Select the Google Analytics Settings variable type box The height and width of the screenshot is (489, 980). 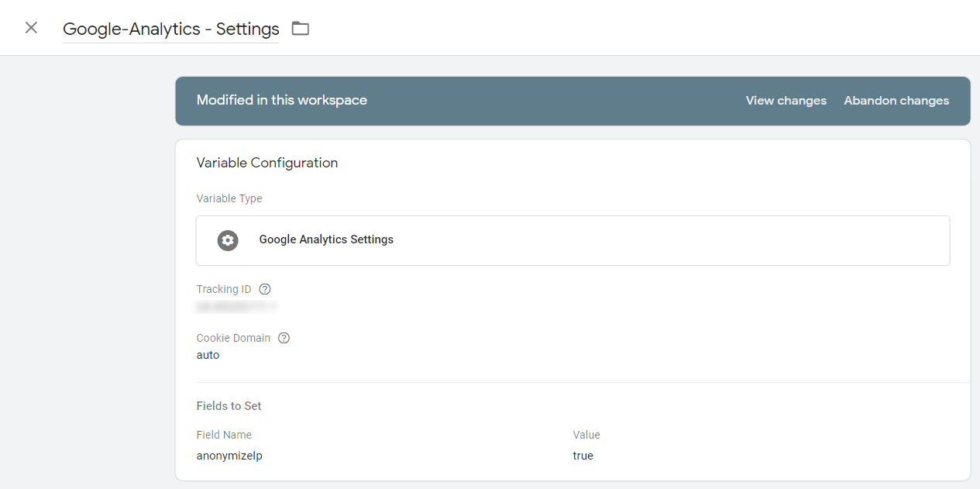[573, 240]
